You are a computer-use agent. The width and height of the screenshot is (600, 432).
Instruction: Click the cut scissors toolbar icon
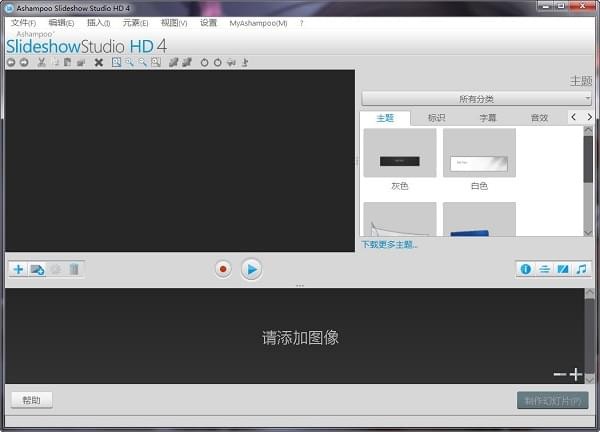(x=42, y=62)
